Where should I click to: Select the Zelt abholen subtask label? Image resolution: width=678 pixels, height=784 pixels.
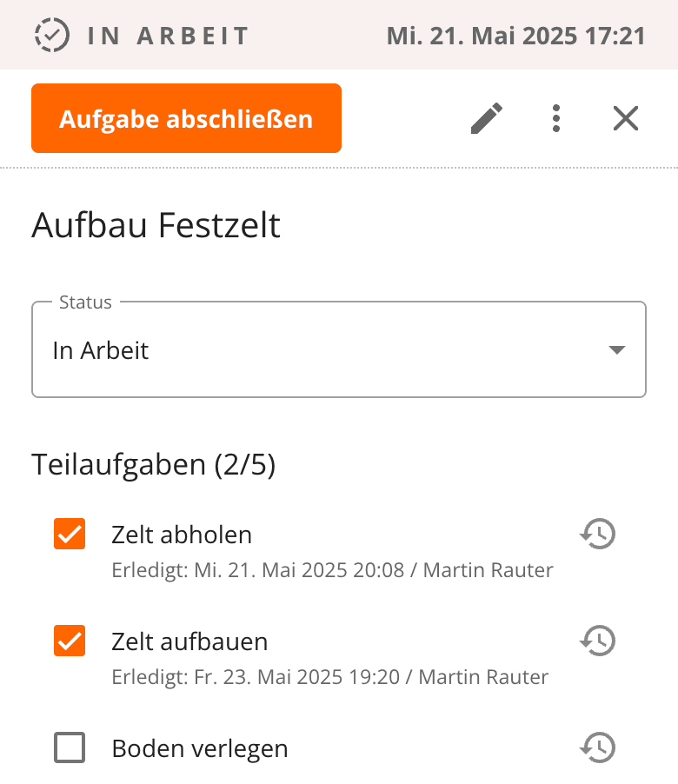pyautogui.click(x=182, y=535)
